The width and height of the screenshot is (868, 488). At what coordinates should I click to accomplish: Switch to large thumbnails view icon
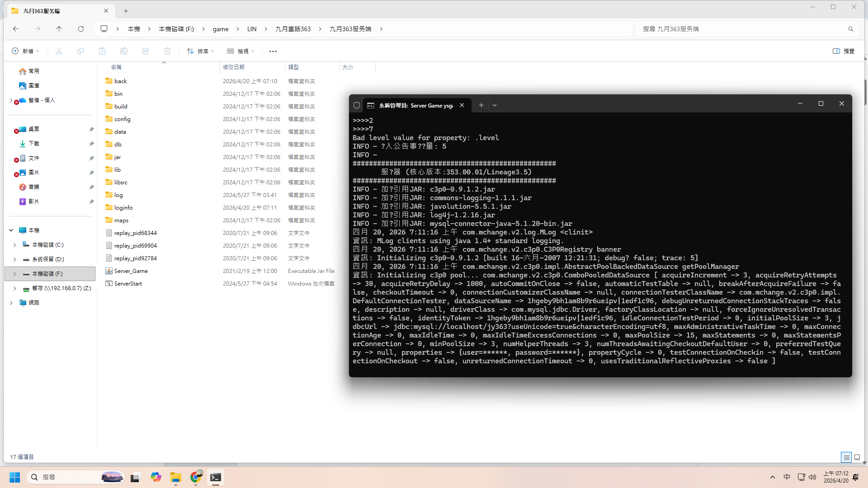857,457
